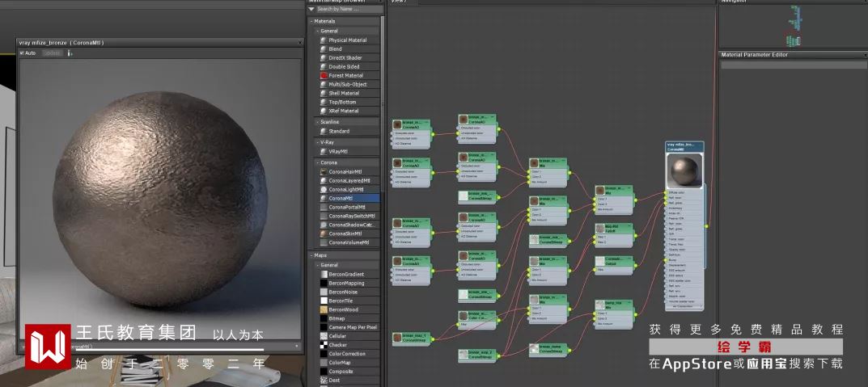Screen dimensions: 868x387
Task: Select the CoronaLayeredMtl icon
Action: click(x=324, y=181)
